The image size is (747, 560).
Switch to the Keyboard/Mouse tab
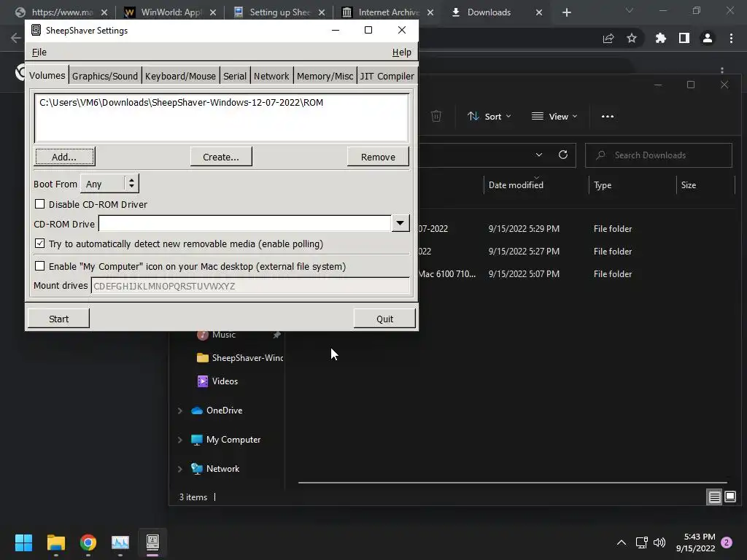click(180, 76)
